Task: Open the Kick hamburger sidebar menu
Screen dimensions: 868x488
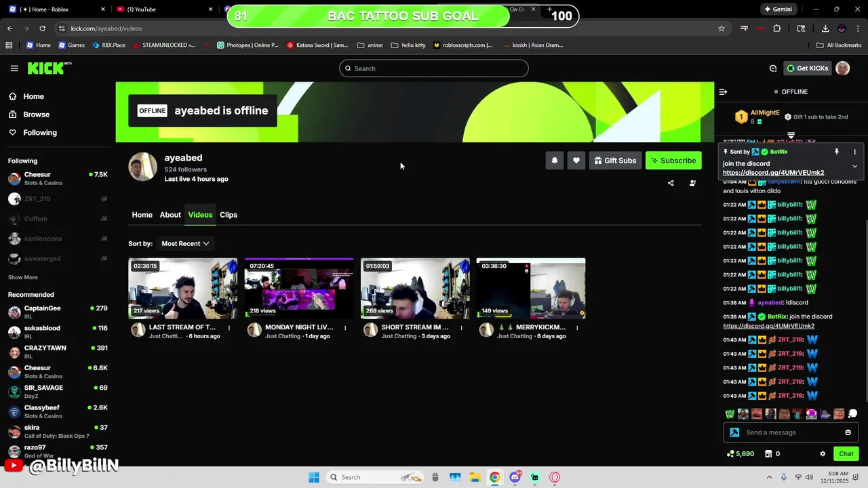Action: (x=14, y=68)
